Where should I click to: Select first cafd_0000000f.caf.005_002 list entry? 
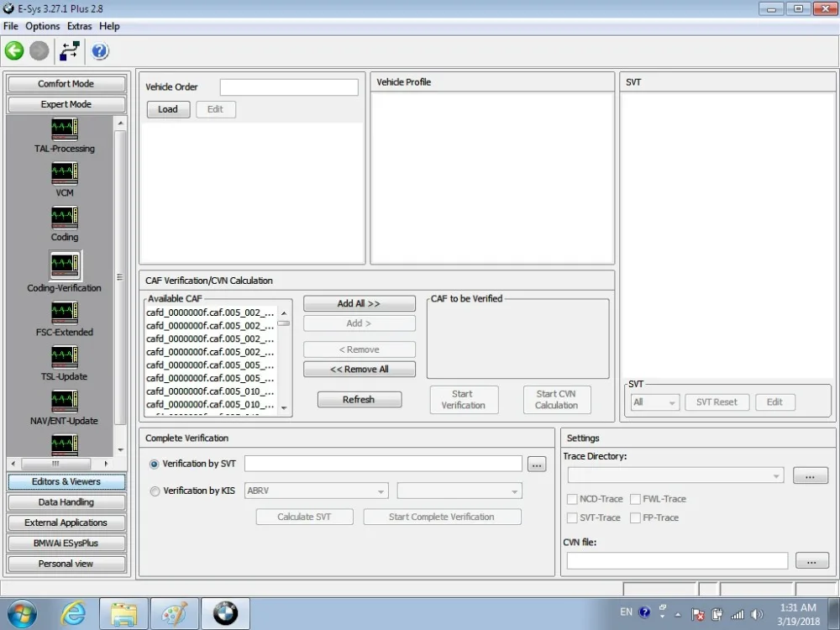[211, 312]
